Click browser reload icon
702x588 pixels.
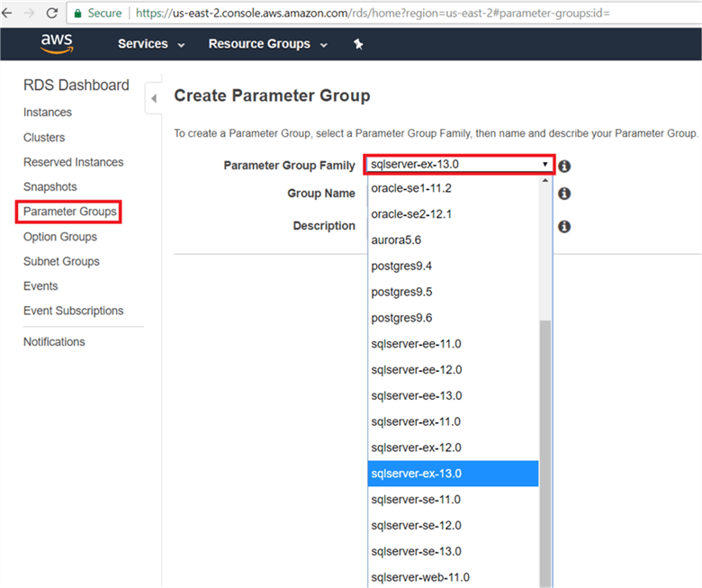pos(52,13)
